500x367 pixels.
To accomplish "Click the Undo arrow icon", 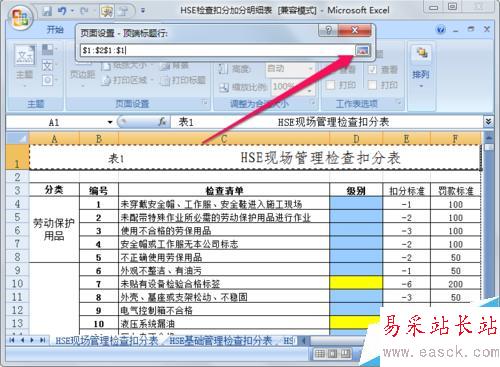I will (x=62, y=11).
